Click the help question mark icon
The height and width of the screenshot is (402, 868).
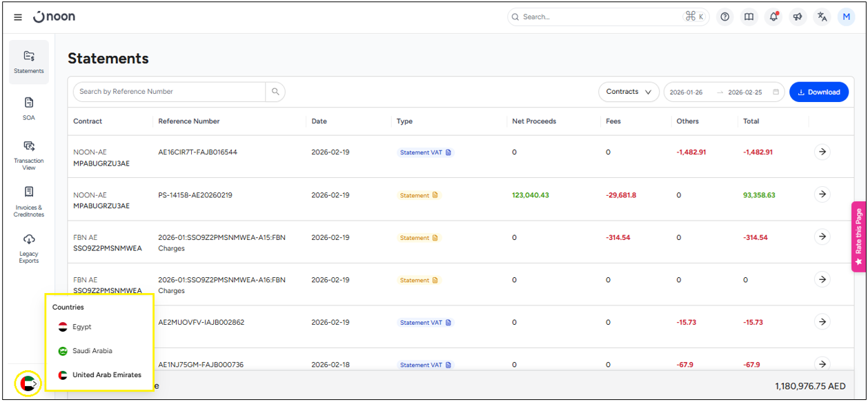[x=724, y=17]
